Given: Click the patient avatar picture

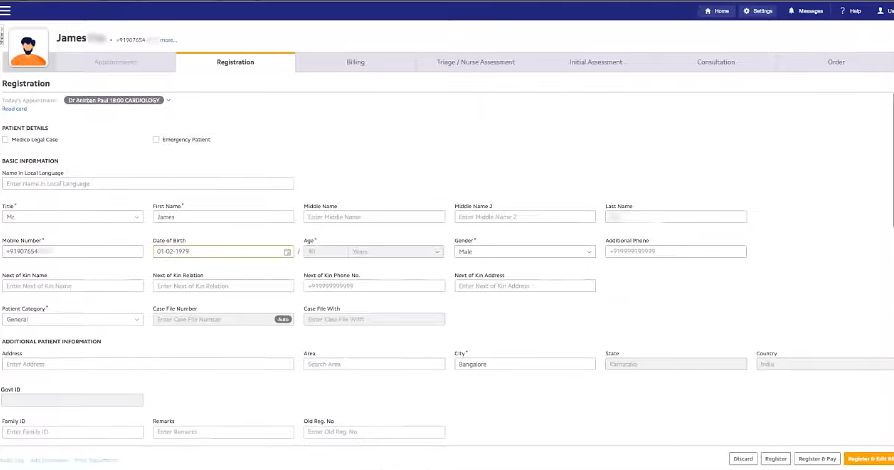Looking at the screenshot, I should tap(29, 49).
